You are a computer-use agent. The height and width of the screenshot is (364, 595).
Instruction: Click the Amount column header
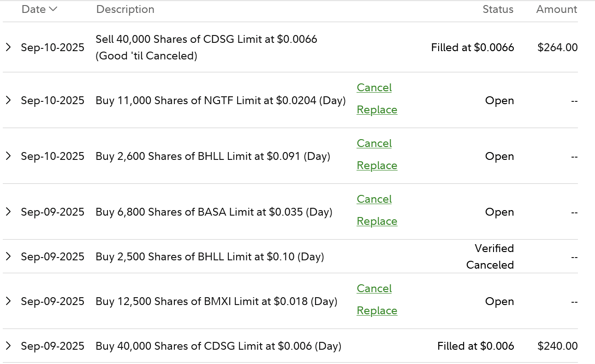point(556,9)
